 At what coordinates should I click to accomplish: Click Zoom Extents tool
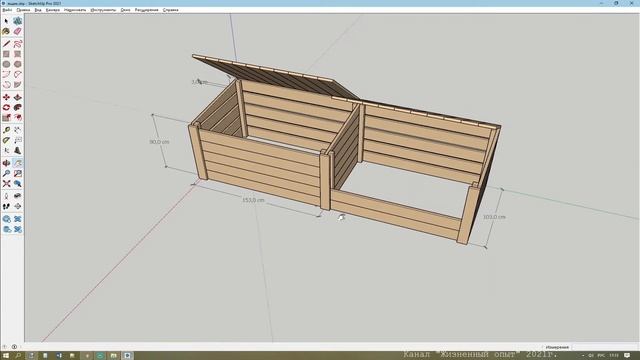6,184
